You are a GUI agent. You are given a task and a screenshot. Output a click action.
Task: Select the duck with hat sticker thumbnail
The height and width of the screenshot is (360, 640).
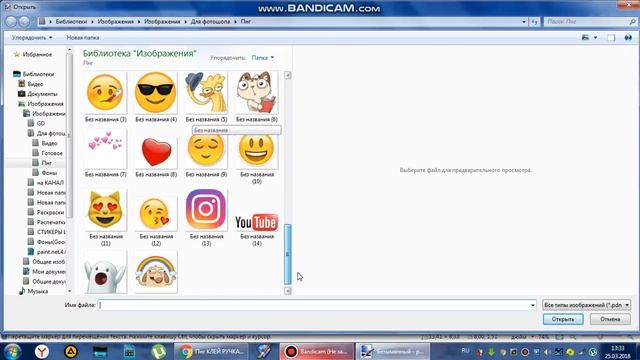pos(206,93)
